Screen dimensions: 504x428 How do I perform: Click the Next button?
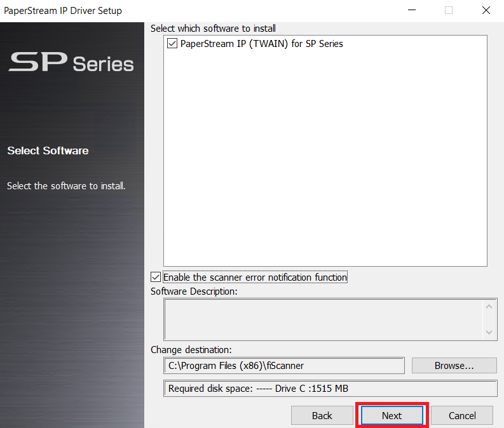point(392,415)
